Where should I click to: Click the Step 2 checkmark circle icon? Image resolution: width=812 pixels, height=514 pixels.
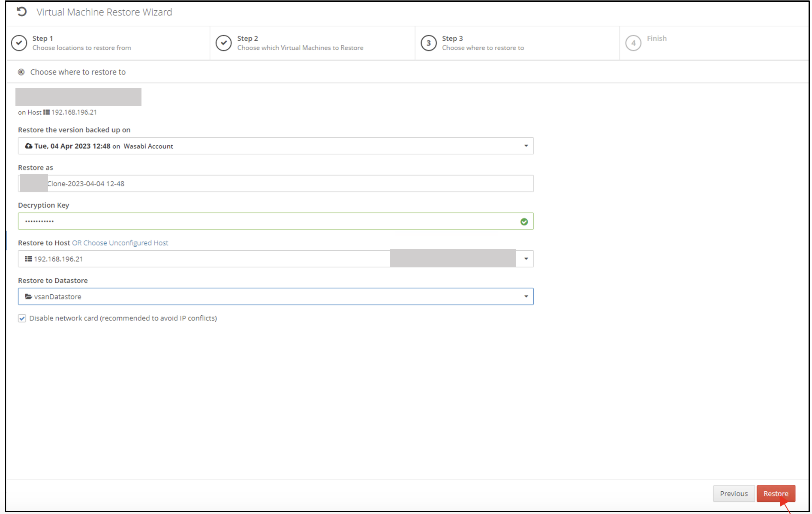pos(224,43)
